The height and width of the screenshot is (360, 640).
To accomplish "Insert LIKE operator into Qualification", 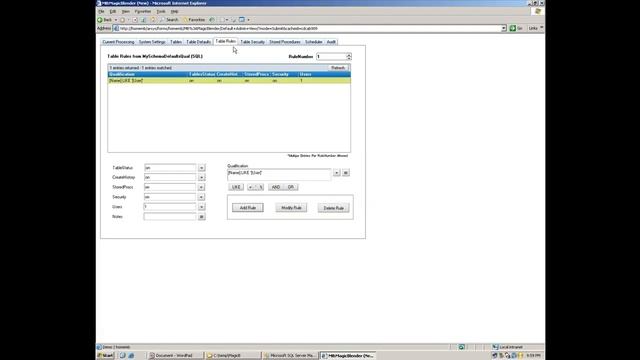I will (x=236, y=187).
